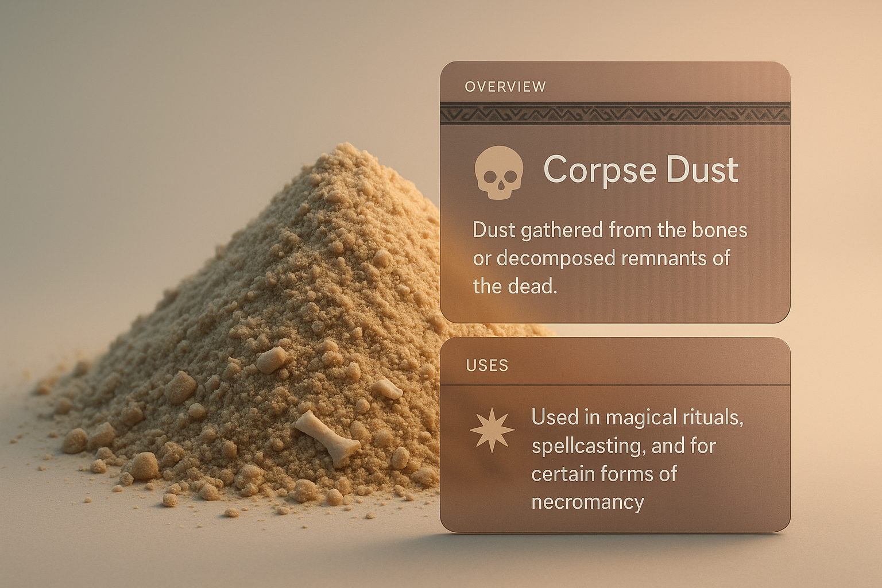Open the USES section header
Image resolution: width=882 pixels, height=588 pixels.
(x=487, y=366)
